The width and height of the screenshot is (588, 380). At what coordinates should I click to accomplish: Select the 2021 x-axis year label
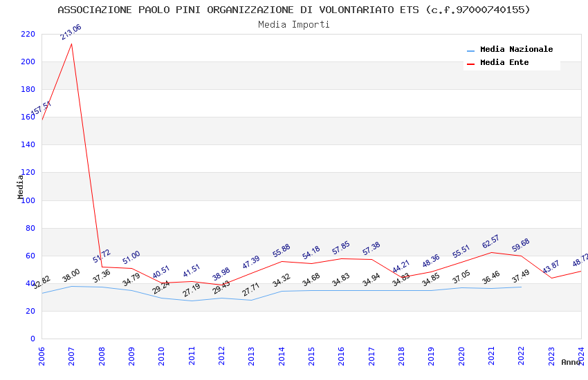(491, 356)
